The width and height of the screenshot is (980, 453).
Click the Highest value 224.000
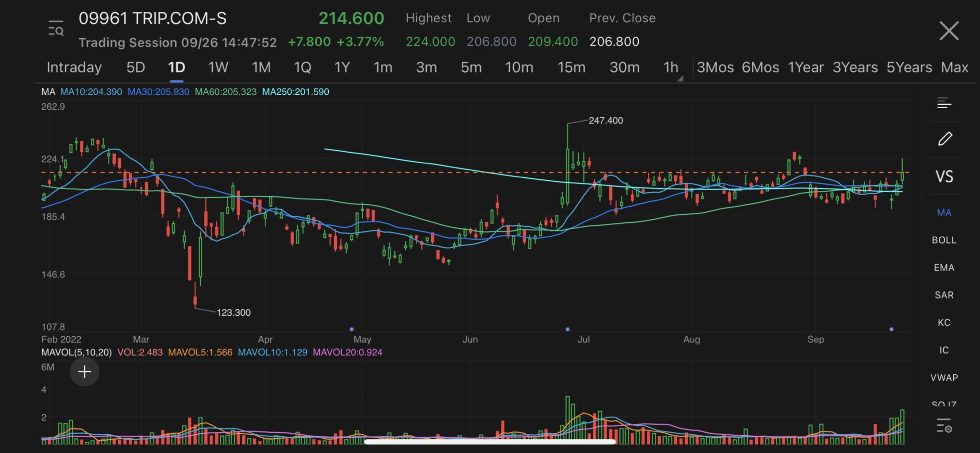[x=430, y=42]
